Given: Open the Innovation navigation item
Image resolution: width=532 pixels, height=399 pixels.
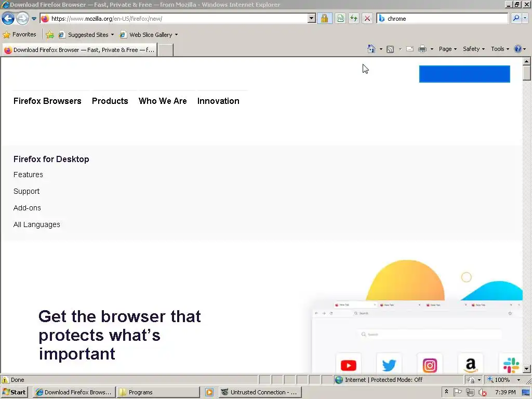Looking at the screenshot, I should 218,101.
